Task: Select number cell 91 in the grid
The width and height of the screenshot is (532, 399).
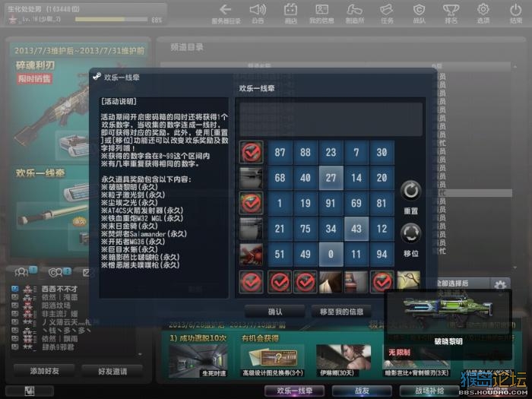Action: 331,203
